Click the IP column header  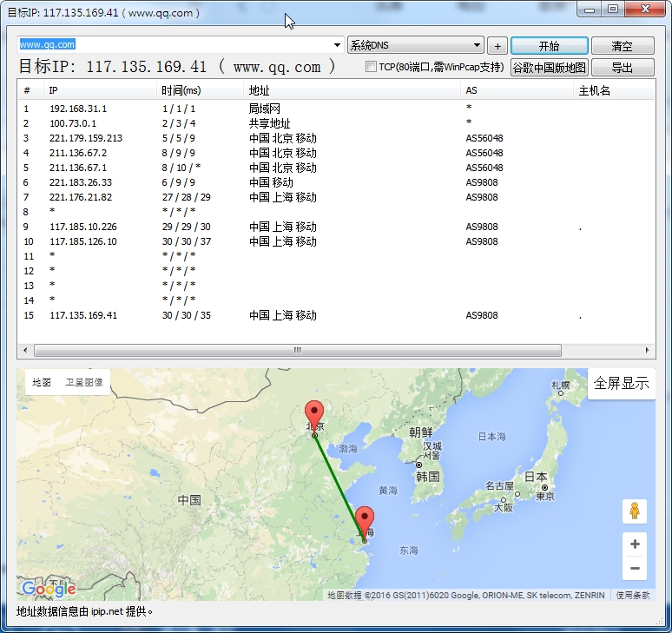[100, 90]
